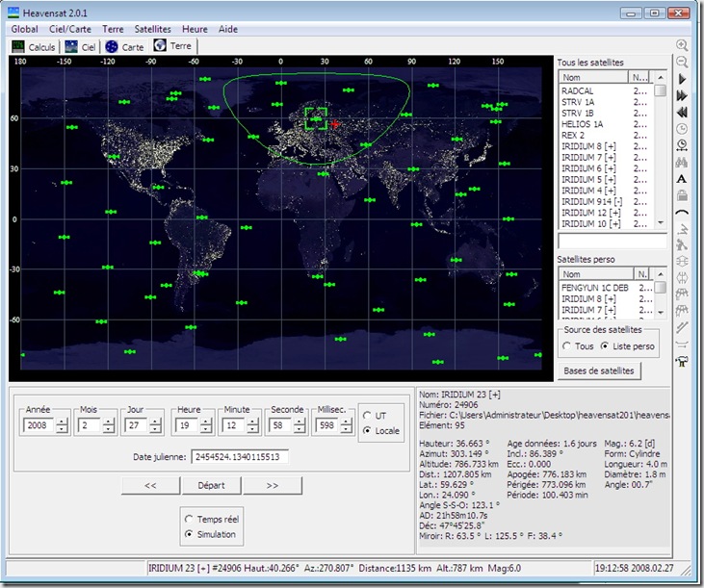Click the Calculs icon in the tab strip
The width and height of the screenshot is (704, 588).
(18, 46)
